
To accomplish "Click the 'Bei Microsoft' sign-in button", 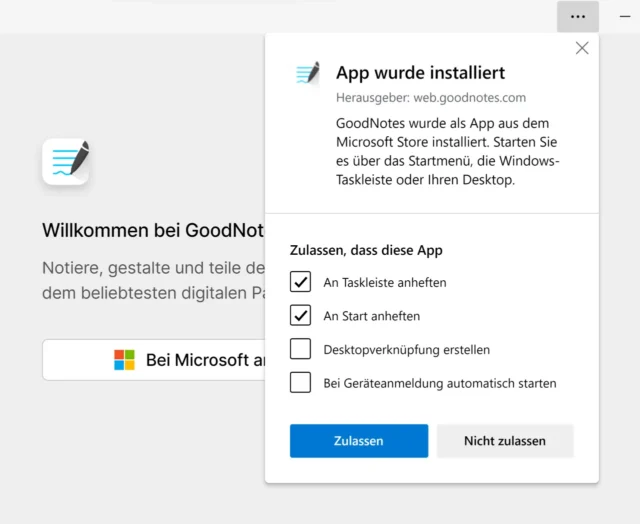I will (154, 360).
